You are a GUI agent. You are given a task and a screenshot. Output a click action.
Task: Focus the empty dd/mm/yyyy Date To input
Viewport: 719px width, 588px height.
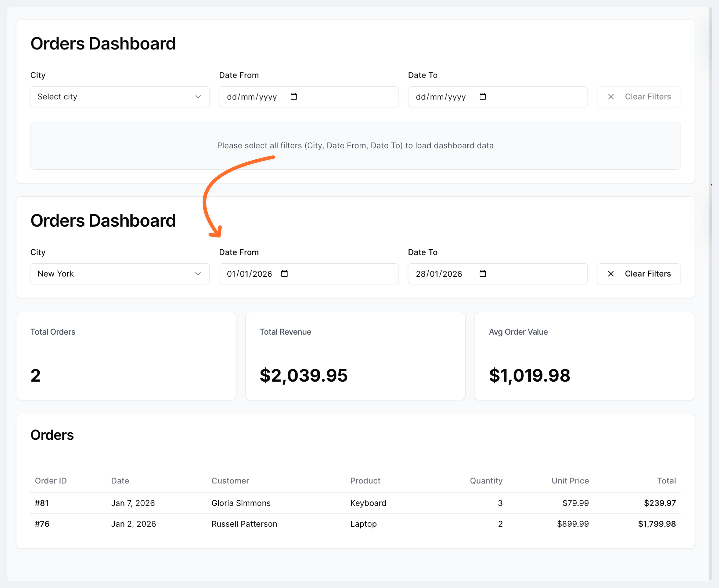click(x=441, y=97)
